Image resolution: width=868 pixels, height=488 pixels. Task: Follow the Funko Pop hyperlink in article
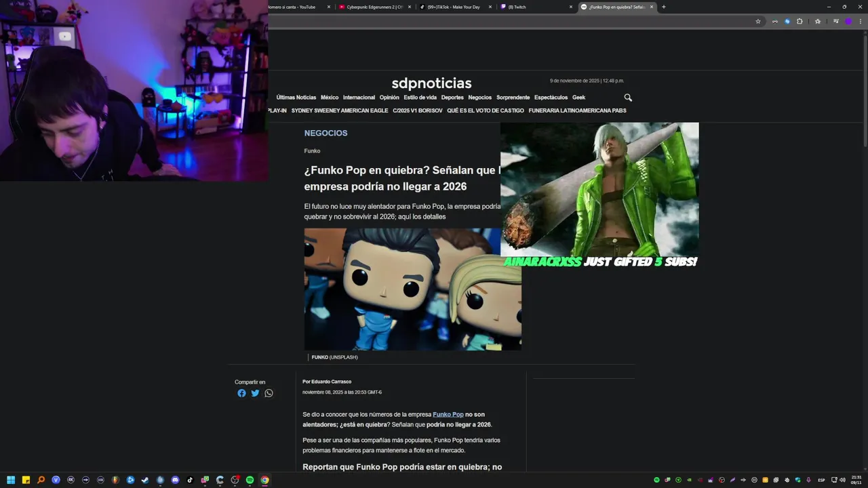[448, 414]
